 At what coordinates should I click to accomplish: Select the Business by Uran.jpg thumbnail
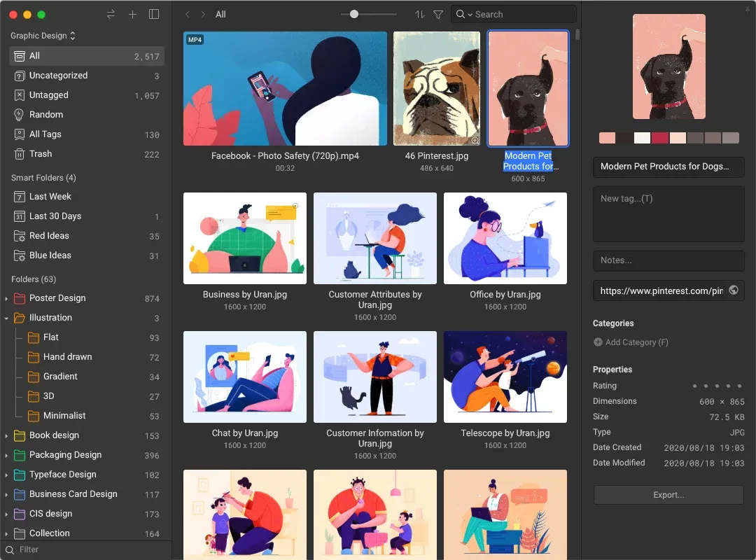coord(244,238)
